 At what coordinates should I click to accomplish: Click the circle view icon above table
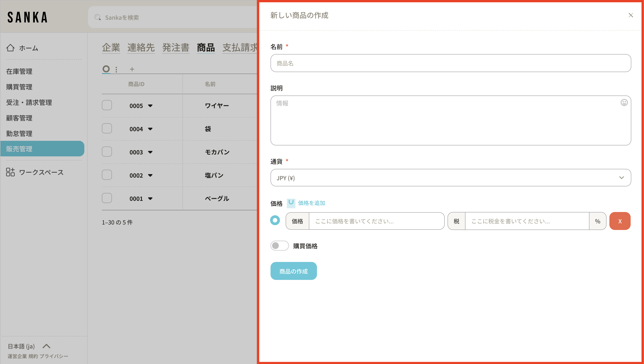click(x=106, y=69)
